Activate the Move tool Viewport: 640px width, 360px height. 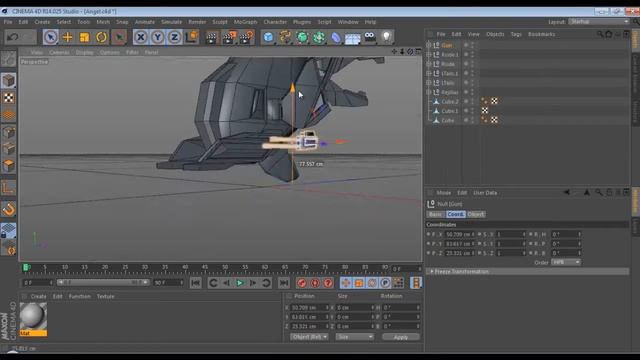click(67, 37)
